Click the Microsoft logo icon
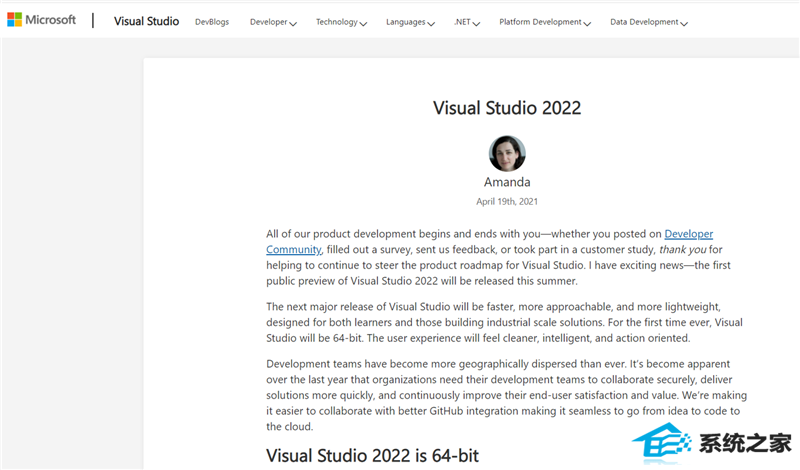 [14, 20]
